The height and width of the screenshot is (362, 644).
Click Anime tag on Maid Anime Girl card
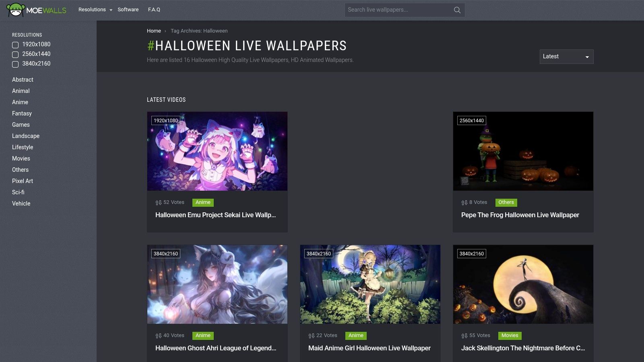click(356, 336)
